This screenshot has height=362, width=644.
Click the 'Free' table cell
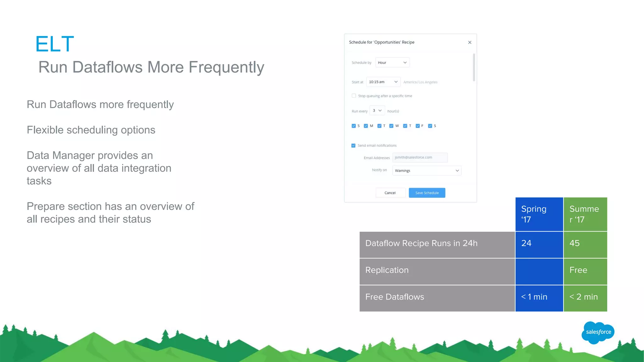(586, 272)
